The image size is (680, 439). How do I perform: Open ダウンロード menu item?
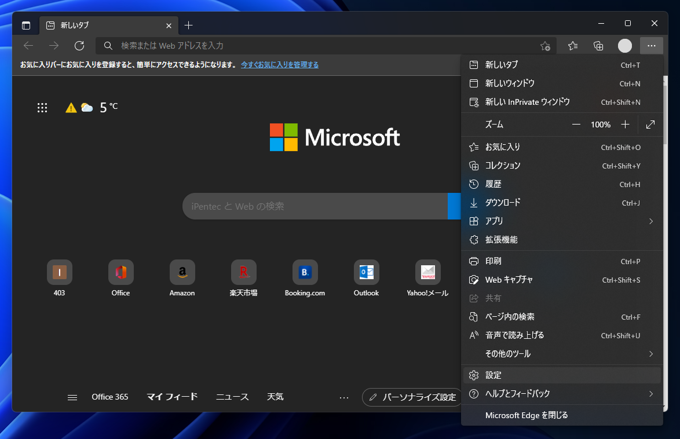(562, 203)
